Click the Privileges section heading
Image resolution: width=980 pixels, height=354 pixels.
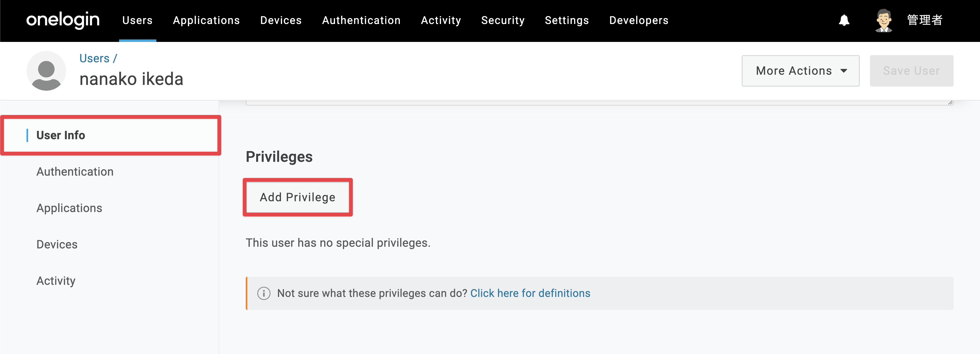[279, 157]
